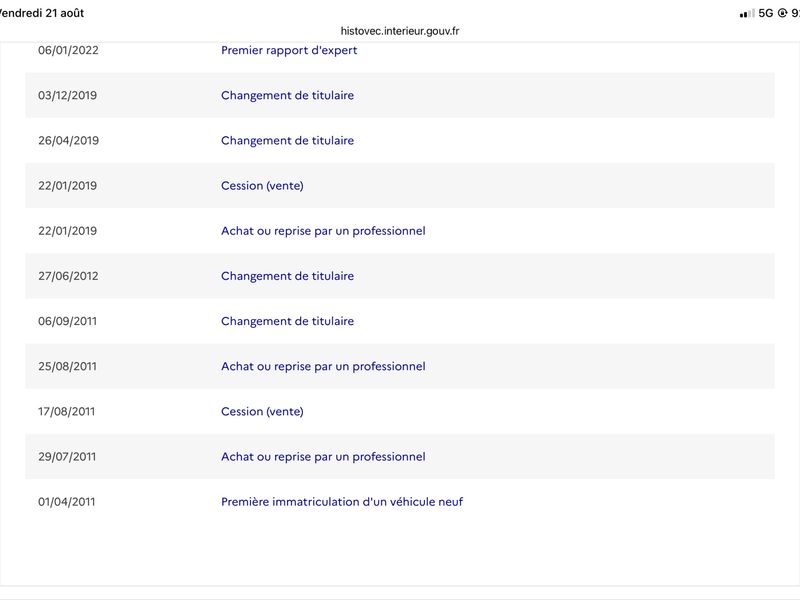Tap the histovec.interieur.gouv.fr address bar

click(400, 31)
